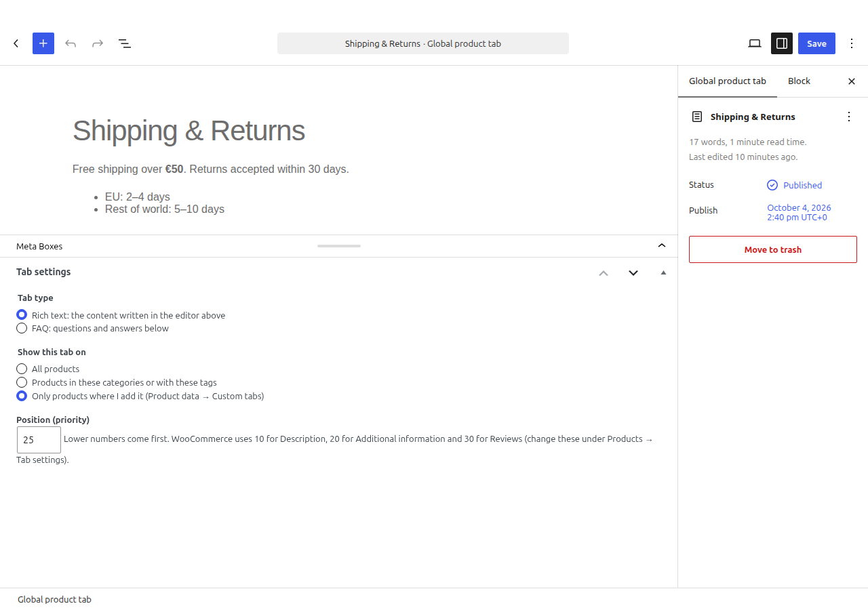This screenshot has width=868, height=610.
Task: Select FAQ questions and answers tab type
Action: 22,328
